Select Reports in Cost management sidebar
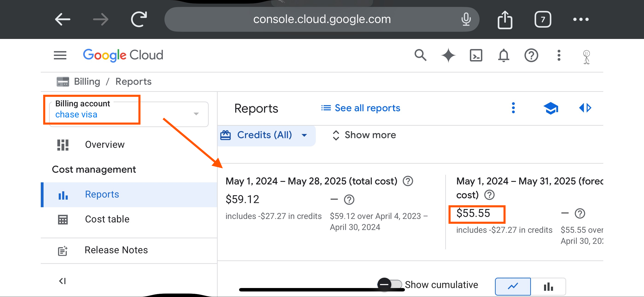The height and width of the screenshot is (297, 644). click(129, 195)
